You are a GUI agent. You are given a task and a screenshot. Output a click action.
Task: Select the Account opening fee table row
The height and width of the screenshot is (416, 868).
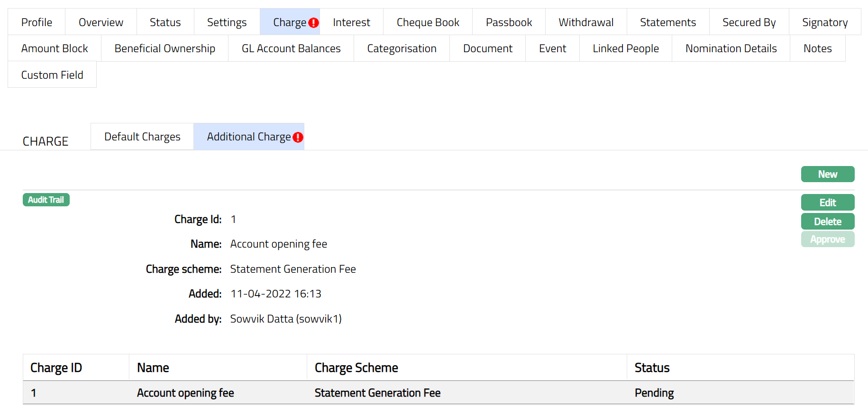click(x=185, y=393)
